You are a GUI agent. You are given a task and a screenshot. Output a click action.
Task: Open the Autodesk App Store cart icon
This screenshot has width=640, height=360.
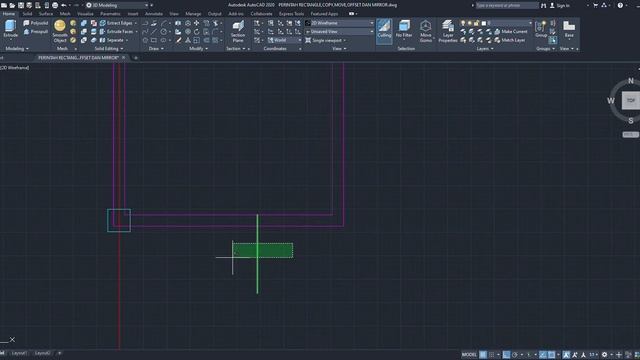(x=595, y=5)
